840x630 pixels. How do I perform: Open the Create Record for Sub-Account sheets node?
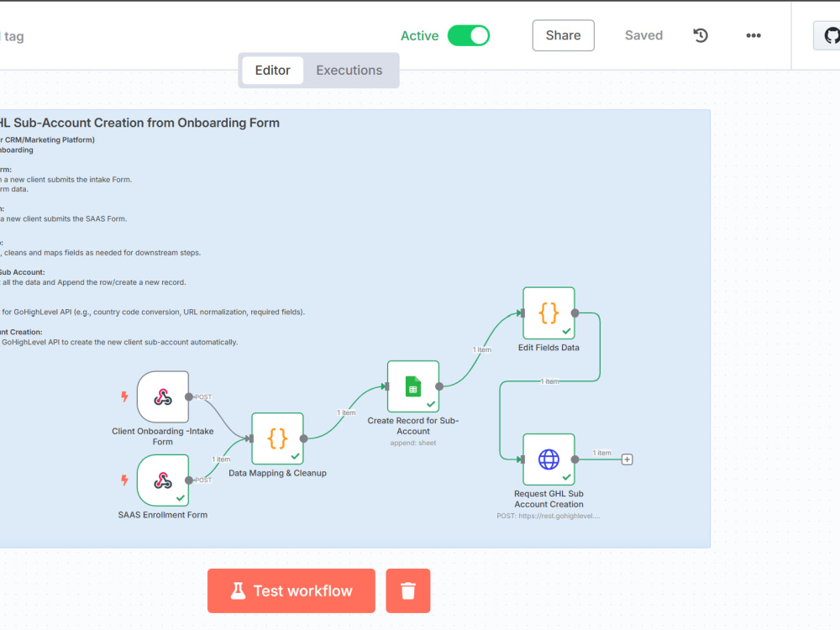(413, 386)
